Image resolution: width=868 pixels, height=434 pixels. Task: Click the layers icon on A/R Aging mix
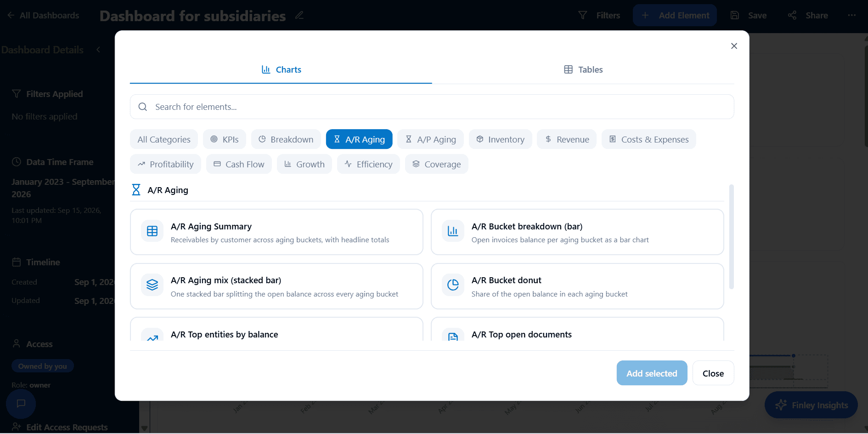click(x=152, y=285)
